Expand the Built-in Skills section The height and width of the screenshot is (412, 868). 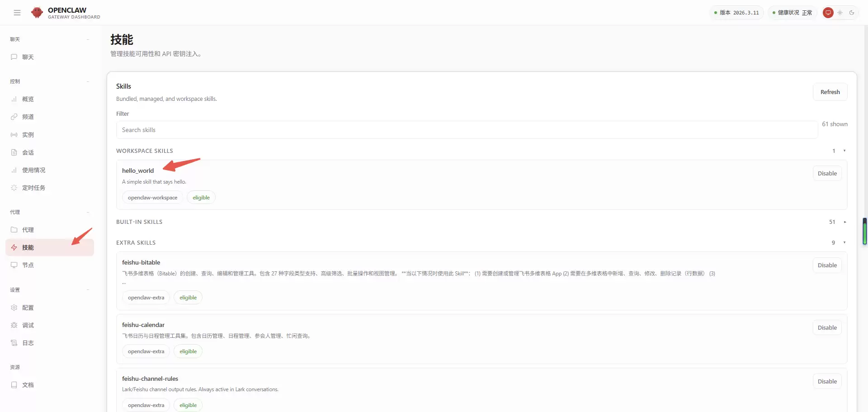pyautogui.click(x=844, y=222)
